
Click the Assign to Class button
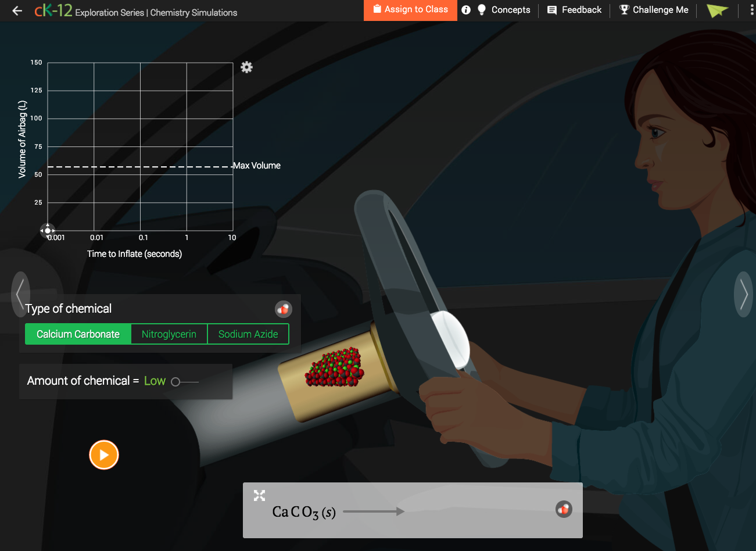[410, 10]
